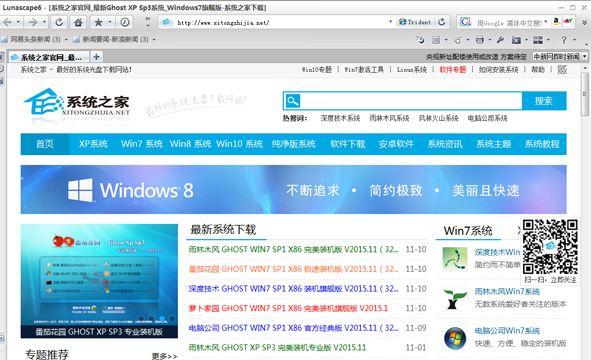
Task: Click the help question mark icon
Action: tap(564, 40)
